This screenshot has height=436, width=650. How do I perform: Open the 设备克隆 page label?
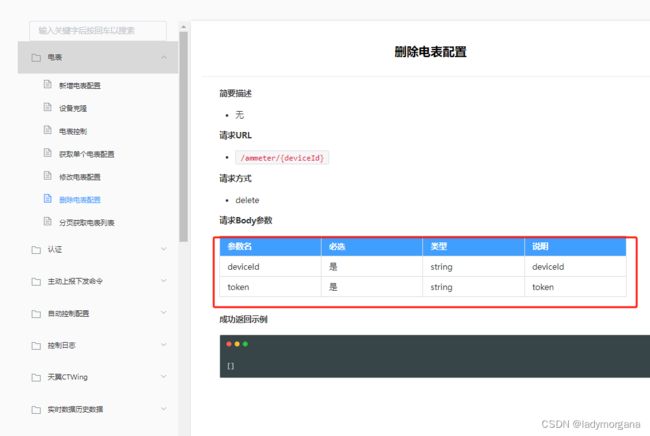(x=73, y=109)
